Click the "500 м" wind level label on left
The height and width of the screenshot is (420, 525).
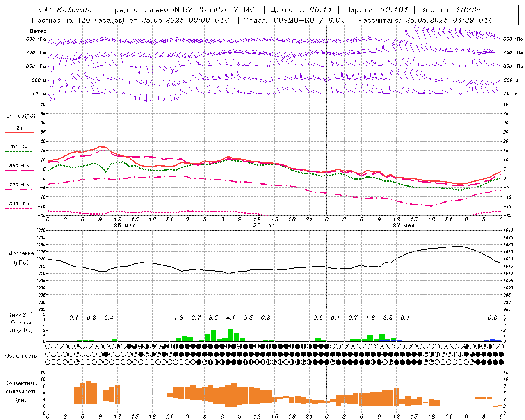coord(39,80)
